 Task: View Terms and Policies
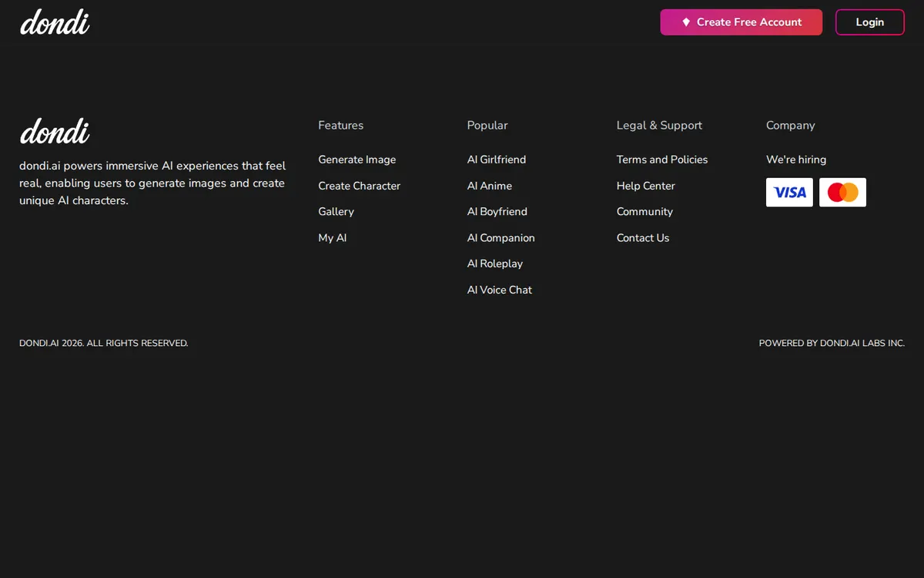(x=662, y=160)
